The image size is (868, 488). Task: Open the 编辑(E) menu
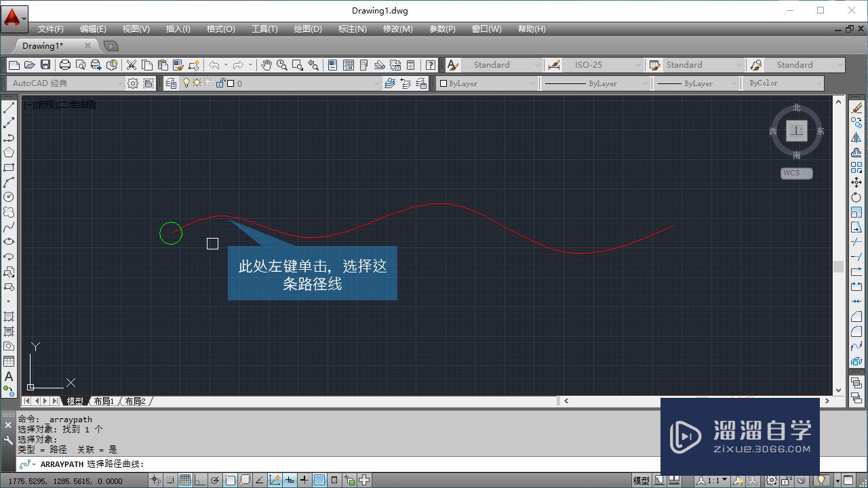click(x=93, y=29)
